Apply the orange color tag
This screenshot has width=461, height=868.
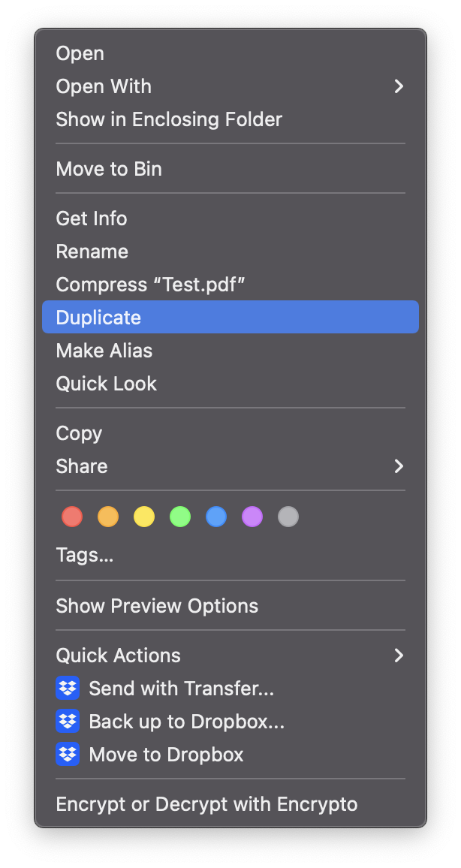tap(108, 517)
